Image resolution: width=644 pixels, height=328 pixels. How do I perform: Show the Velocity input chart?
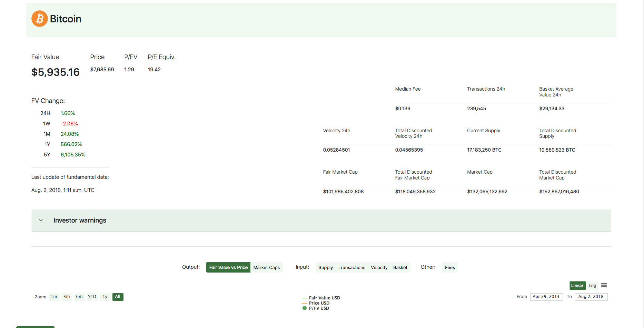tap(379, 267)
